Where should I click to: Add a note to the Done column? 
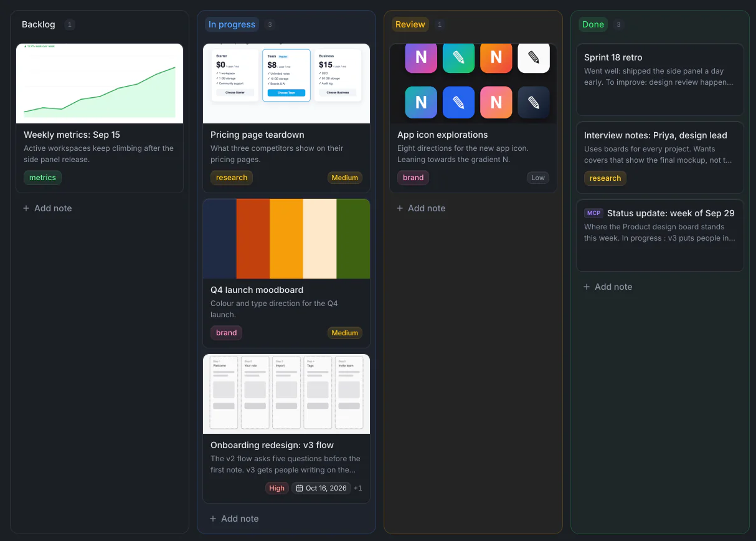coord(608,287)
